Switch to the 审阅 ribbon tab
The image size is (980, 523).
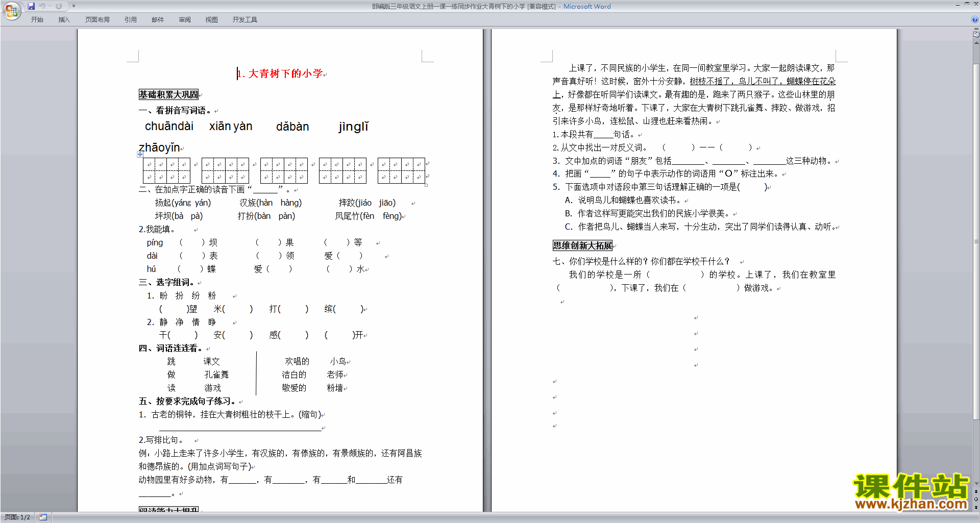coord(185,19)
